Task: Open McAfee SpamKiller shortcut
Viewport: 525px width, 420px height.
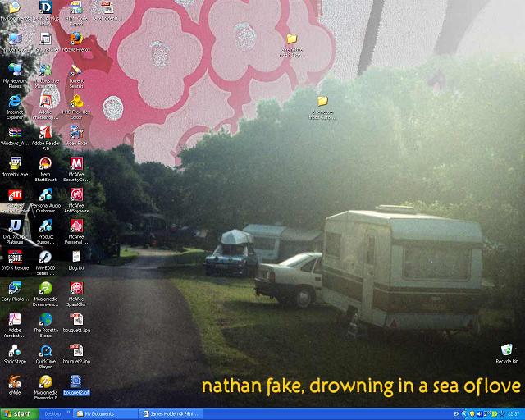Action: (x=76, y=294)
